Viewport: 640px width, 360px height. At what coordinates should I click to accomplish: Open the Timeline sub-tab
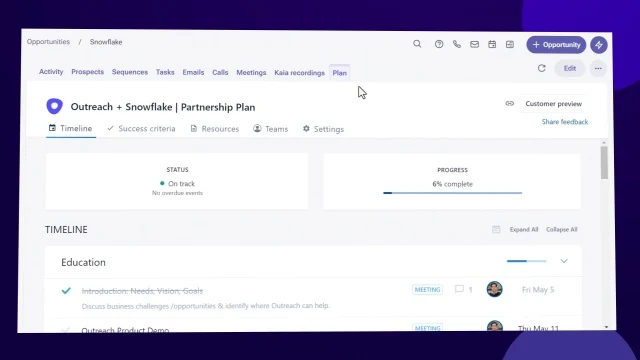pyautogui.click(x=71, y=128)
